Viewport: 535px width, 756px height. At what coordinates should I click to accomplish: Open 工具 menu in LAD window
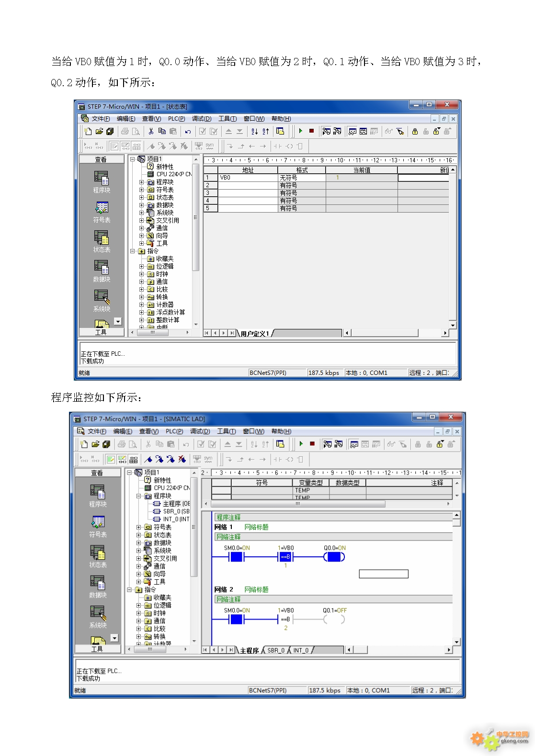tap(227, 431)
